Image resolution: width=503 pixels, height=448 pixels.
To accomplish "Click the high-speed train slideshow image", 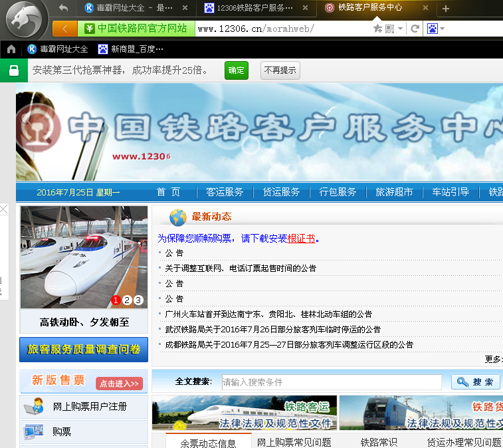I will point(84,257).
